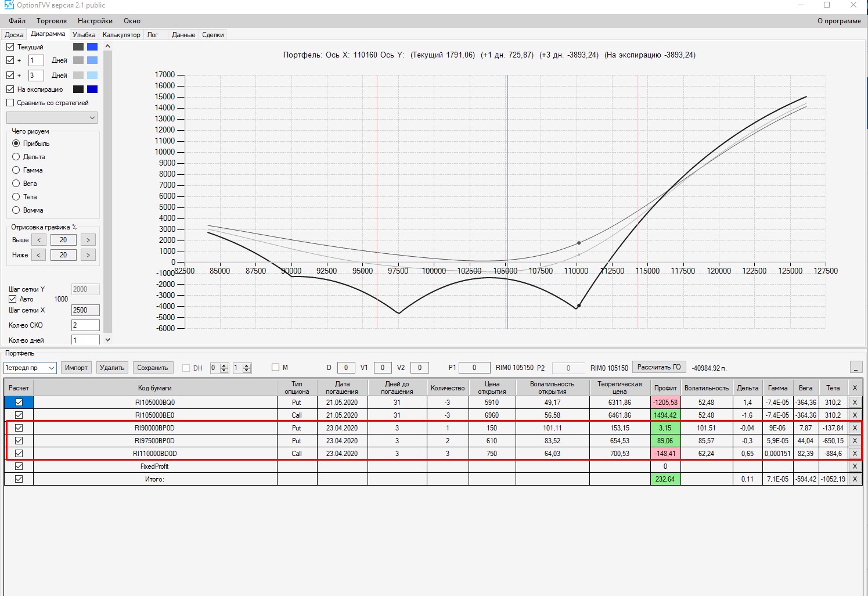
Task: Click the О программе menu item
Action: point(839,21)
